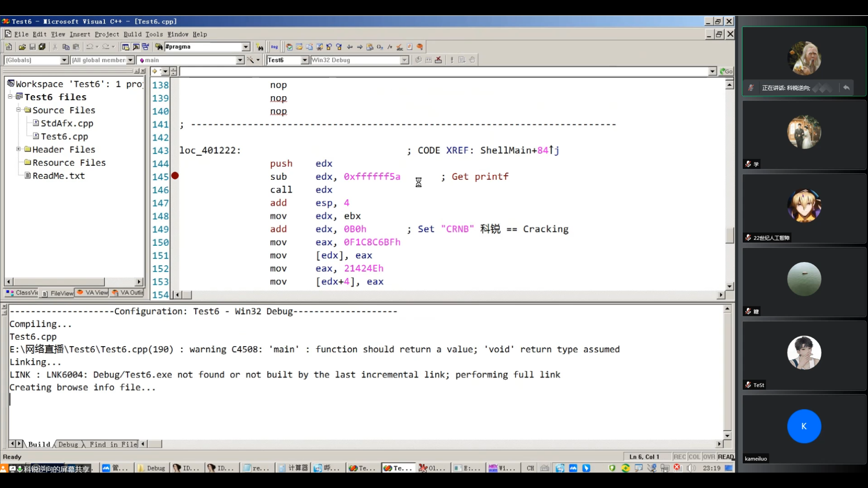Viewport: 868px width, 488px height.
Task: Select StdAfx.cpp in the file tree
Action: [67, 123]
